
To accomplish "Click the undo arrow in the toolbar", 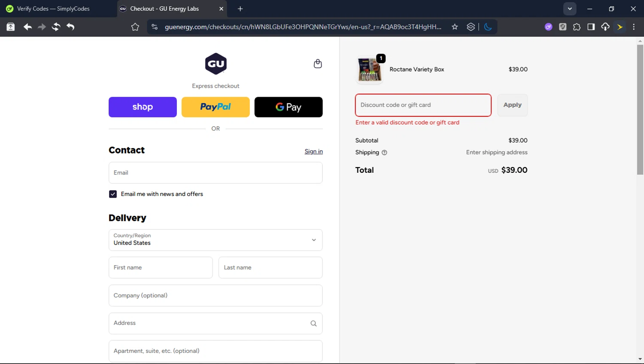I will point(70,27).
